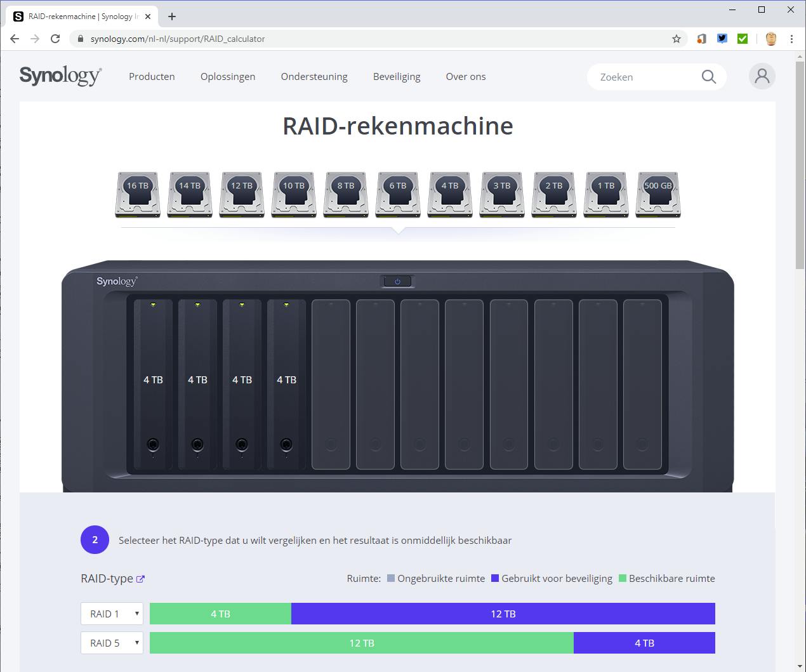This screenshot has height=672, width=806.
Task: Add a 4 TB drive icon
Action: pos(450,194)
